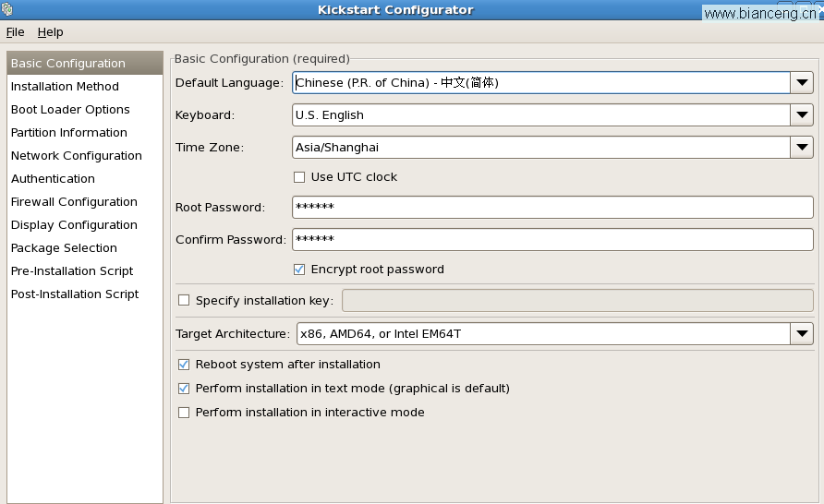This screenshot has height=504, width=824.
Task: Open the File menu
Action: [15, 32]
